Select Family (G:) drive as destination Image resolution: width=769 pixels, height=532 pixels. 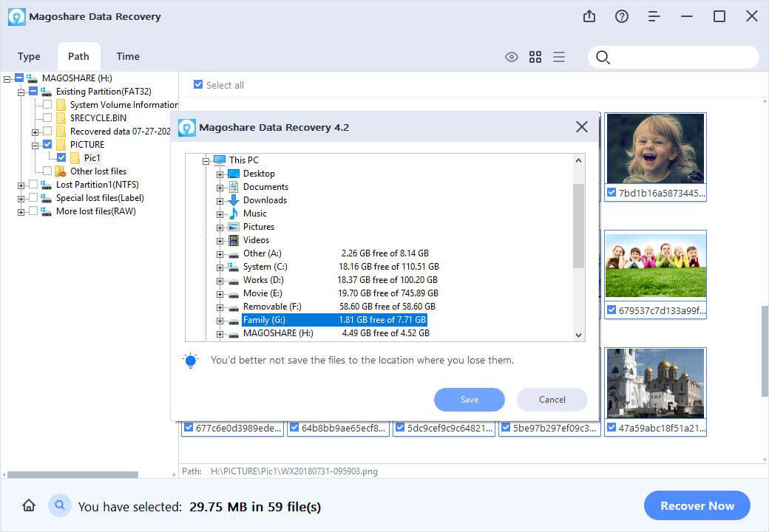(x=334, y=320)
